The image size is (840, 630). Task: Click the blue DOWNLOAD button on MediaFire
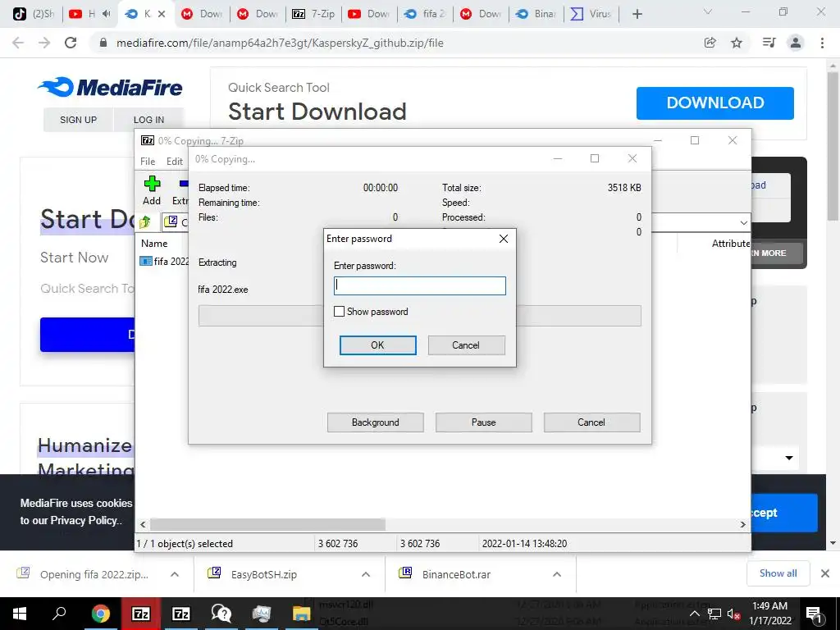(714, 103)
